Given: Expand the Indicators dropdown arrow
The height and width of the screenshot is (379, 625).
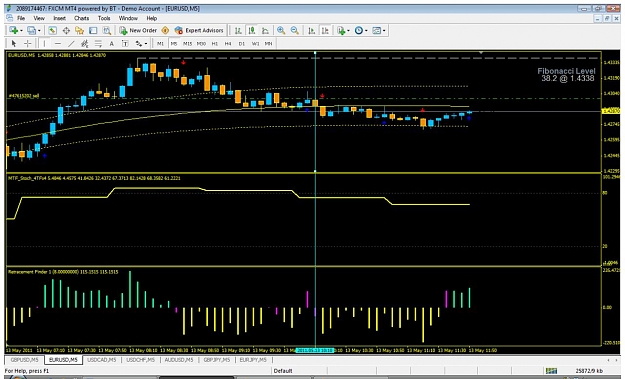Looking at the screenshot, I should (348, 31).
